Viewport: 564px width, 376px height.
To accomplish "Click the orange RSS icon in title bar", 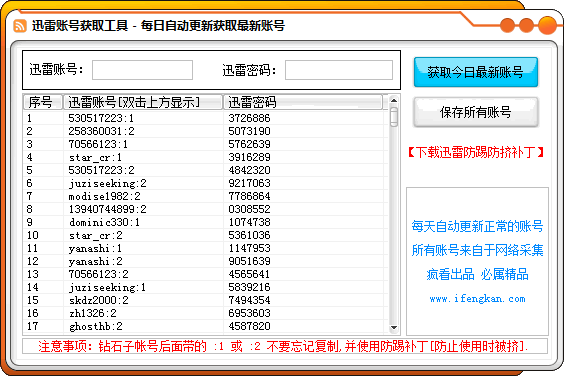I will coord(20,26).
